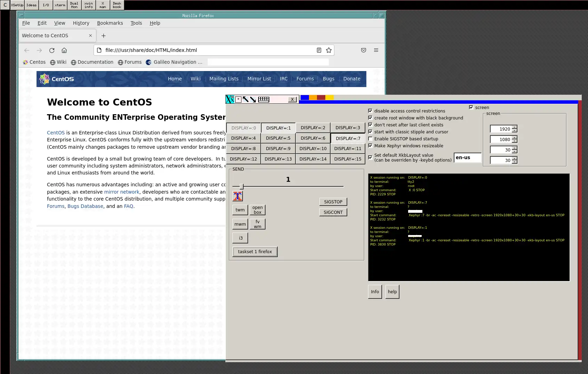Open the History menu in Firefox
The width and height of the screenshot is (588, 374).
(81, 23)
